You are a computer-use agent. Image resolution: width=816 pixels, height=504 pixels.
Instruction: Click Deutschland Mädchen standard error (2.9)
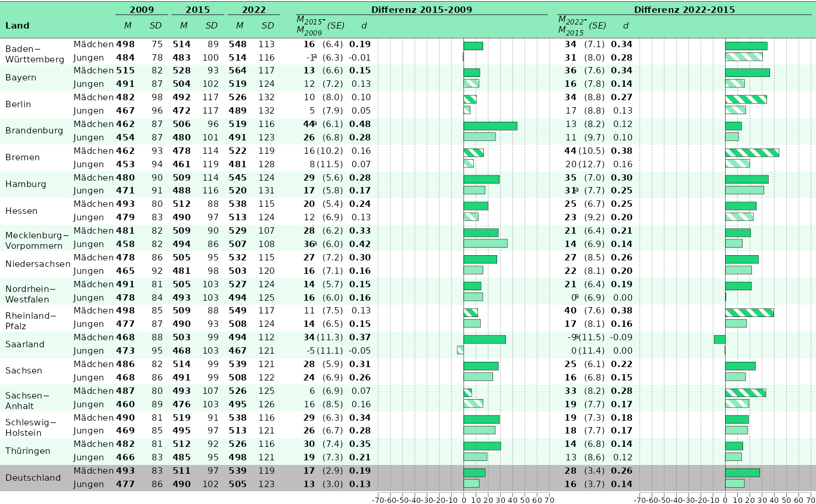[x=333, y=471]
